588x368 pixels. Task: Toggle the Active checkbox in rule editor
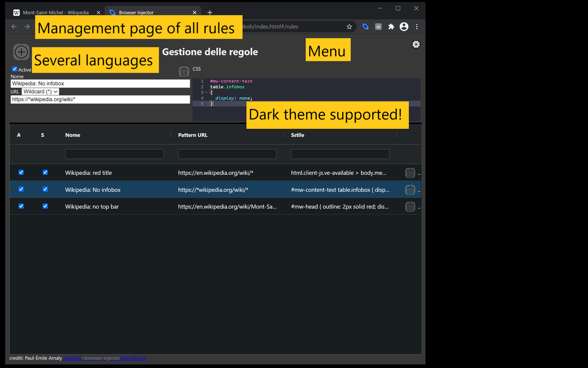[x=15, y=69]
